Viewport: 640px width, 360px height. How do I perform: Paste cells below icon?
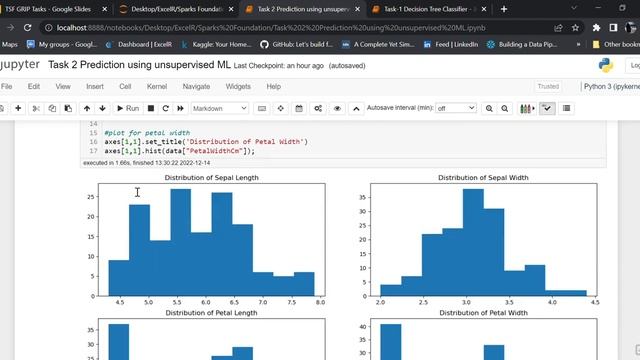[x=68, y=108]
